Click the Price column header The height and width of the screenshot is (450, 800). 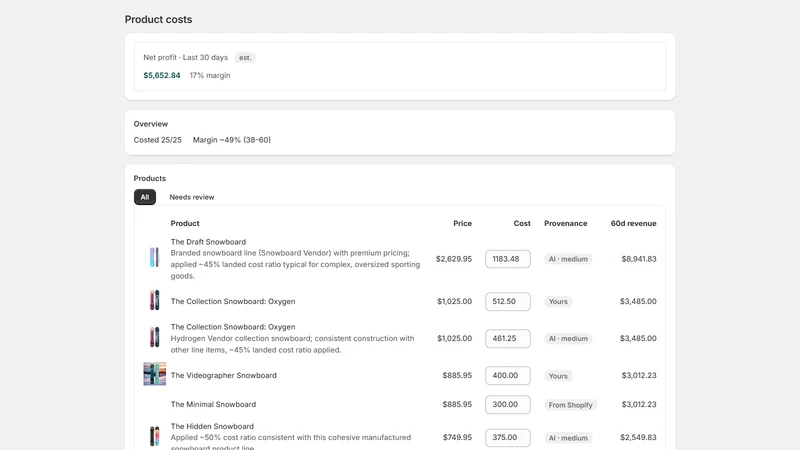(462, 223)
